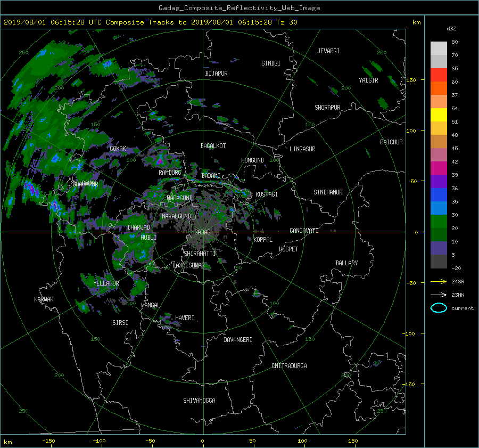Click the red 60 dBZ color swatch

(439, 75)
